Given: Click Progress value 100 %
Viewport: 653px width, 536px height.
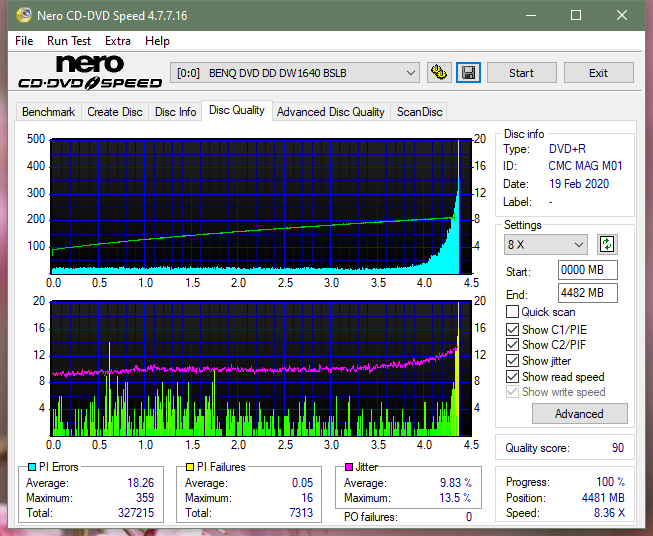Looking at the screenshot, I should coord(611,482).
